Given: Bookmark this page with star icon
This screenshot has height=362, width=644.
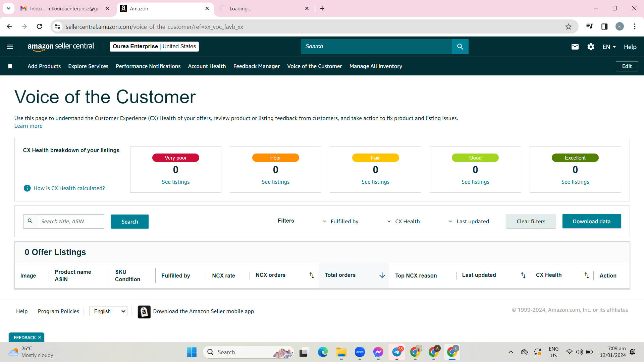Looking at the screenshot, I should [x=568, y=27].
